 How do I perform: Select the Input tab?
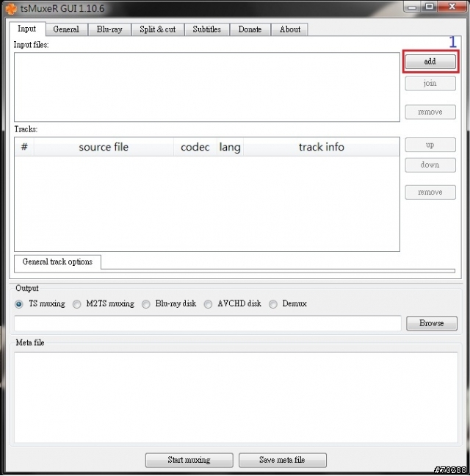pyautogui.click(x=27, y=29)
